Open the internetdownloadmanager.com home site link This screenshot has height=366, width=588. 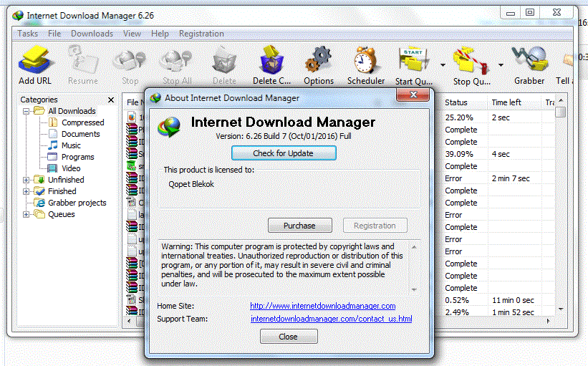(x=322, y=306)
